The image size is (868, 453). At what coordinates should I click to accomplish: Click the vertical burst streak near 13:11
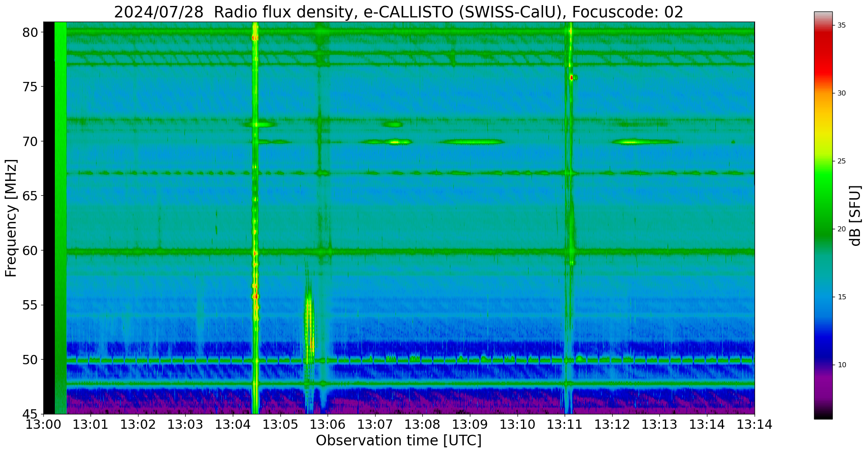coord(570,217)
